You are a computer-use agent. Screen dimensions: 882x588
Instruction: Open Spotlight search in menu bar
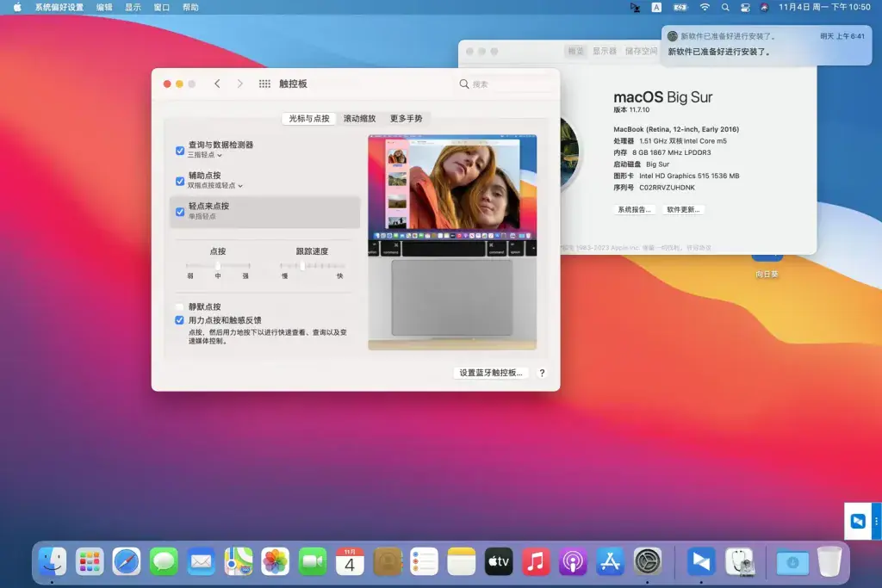(725, 7)
